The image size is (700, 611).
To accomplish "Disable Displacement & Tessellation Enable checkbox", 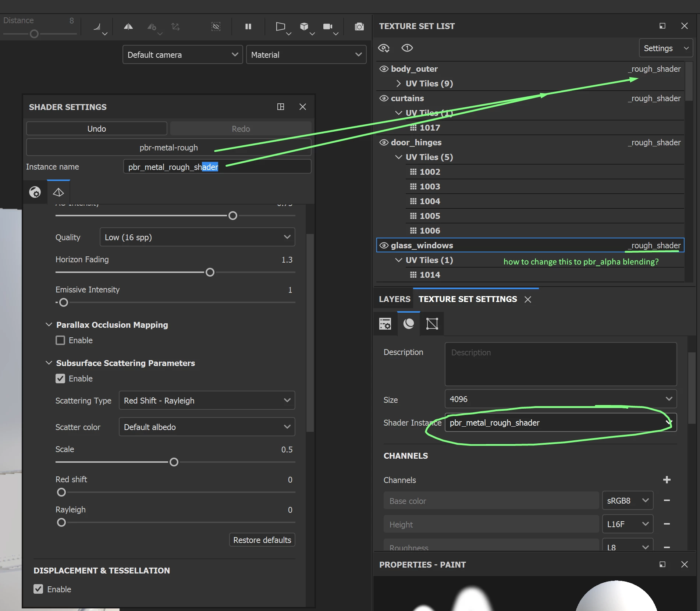I will tap(38, 589).
